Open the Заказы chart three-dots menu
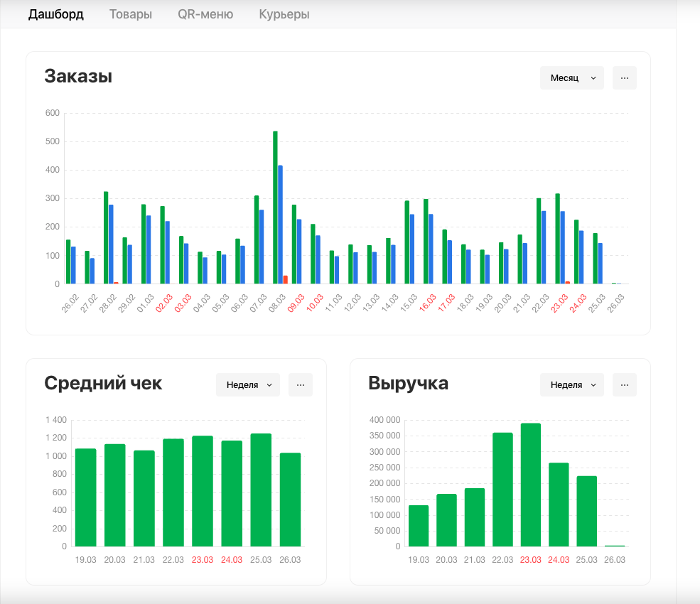The image size is (700, 604). tap(624, 78)
